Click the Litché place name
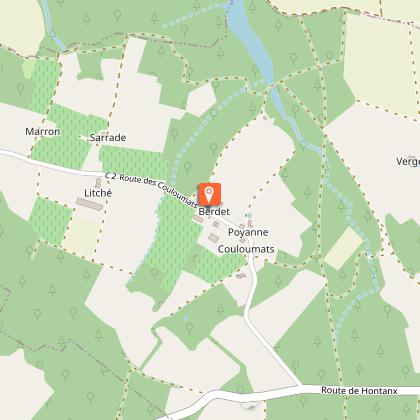The image size is (420, 420). coord(98,193)
